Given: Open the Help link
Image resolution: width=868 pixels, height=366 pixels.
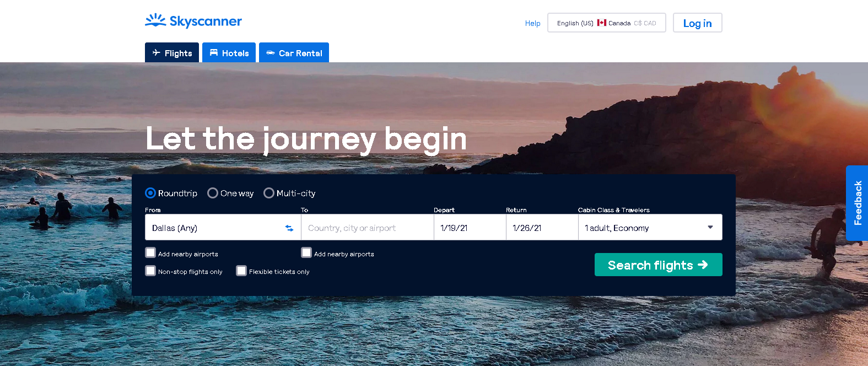Looking at the screenshot, I should (x=532, y=23).
